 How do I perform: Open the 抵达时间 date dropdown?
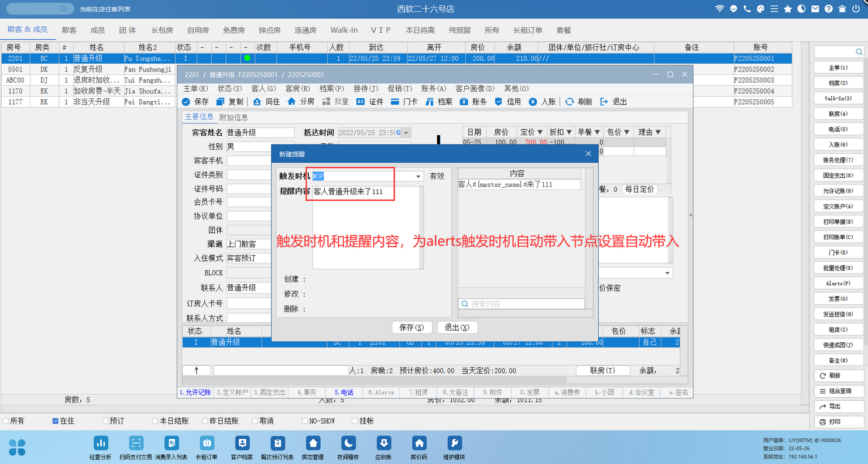(407, 133)
